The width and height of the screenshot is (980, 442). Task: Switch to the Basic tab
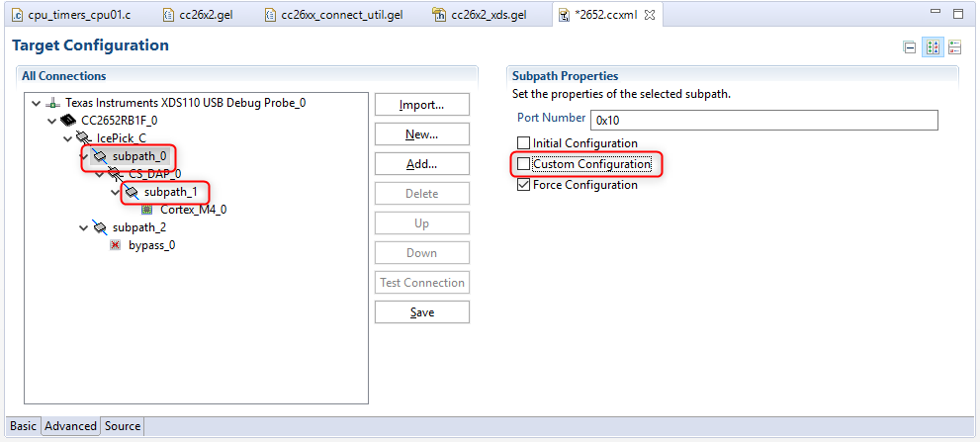(23, 426)
